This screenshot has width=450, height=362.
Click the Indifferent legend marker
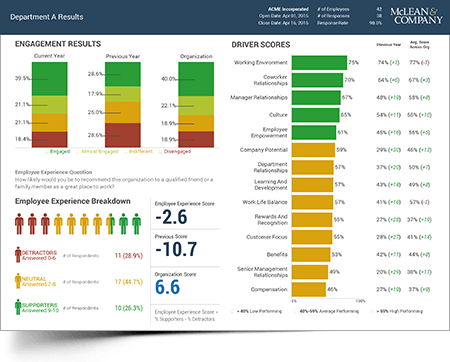click(x=126, y=152)
